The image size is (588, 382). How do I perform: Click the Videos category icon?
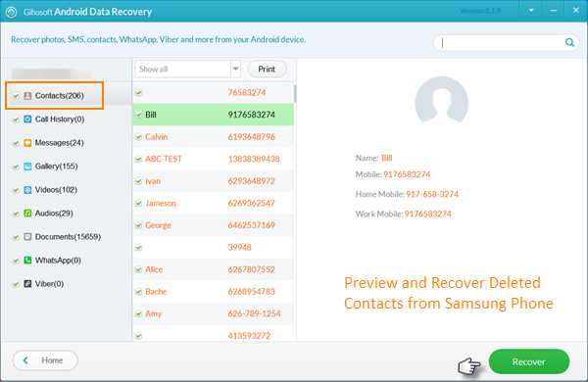(27, 190)
